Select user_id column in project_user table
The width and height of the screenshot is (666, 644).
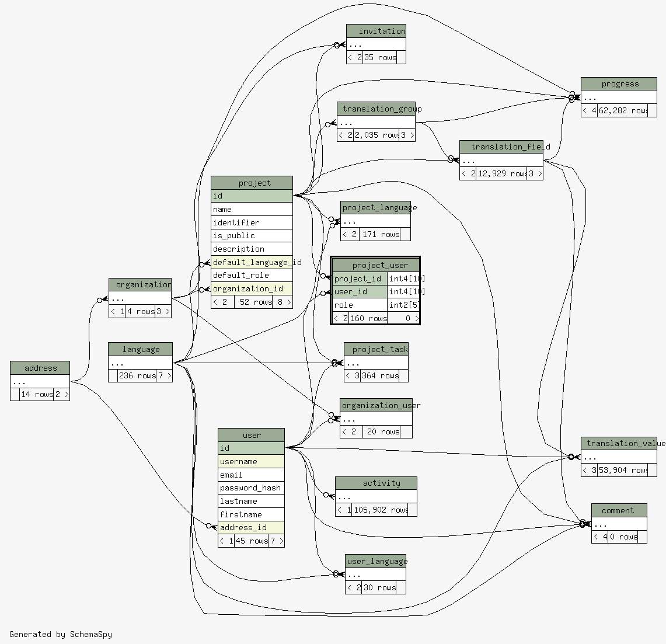coord(359,291)
